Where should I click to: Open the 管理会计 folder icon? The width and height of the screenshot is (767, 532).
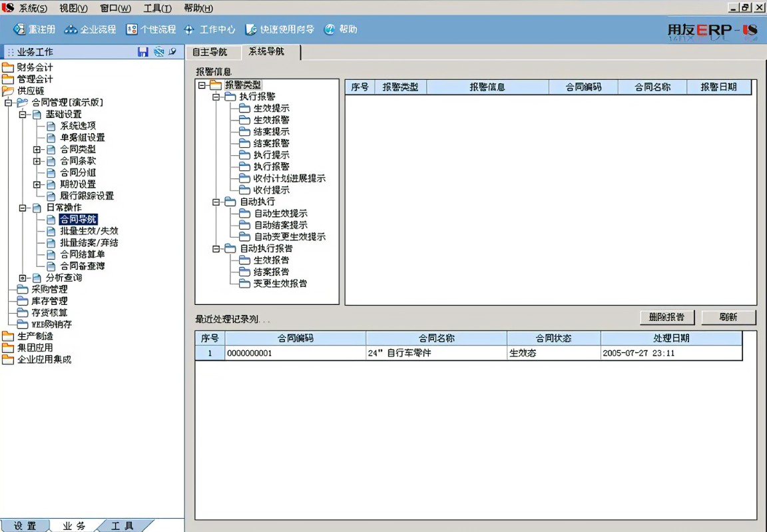8,79
